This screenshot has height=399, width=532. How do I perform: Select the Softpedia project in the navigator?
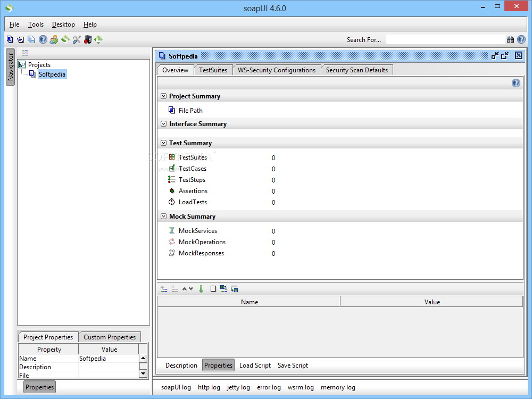click(x=52, y=74)
